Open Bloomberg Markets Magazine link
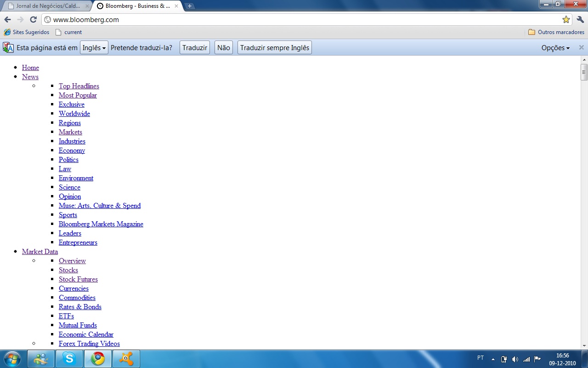Viewport: 588px width, 368px height. pyautogui.click(x=101, y=224)
